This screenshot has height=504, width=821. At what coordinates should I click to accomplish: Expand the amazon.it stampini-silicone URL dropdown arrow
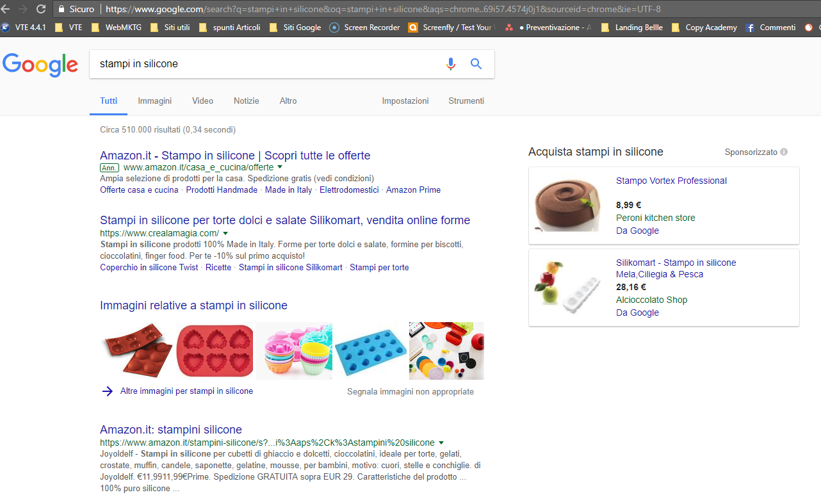tap(441, 443)
